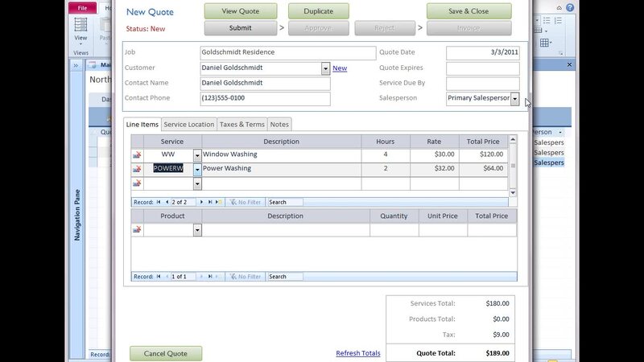Open Service dropdown for POWERW row
The height and width of the screenshot is (362, 644).
click(196, 169)
